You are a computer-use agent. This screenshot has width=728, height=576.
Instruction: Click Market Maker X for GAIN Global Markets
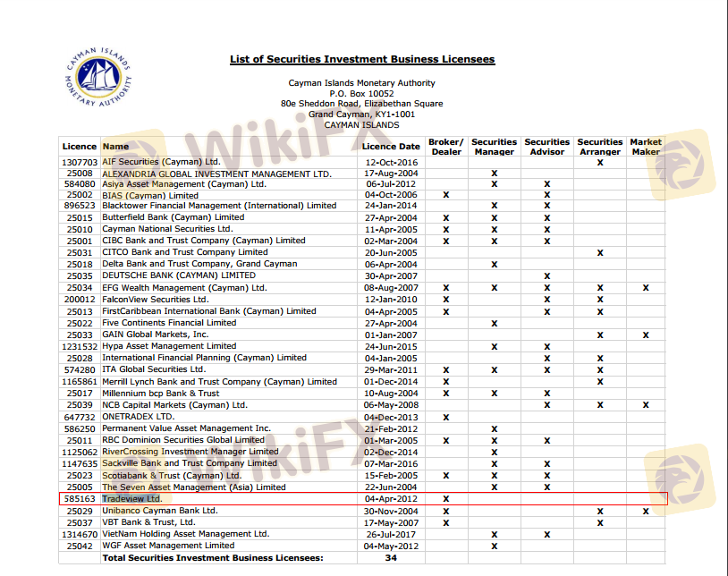click(x=646, y=335)
